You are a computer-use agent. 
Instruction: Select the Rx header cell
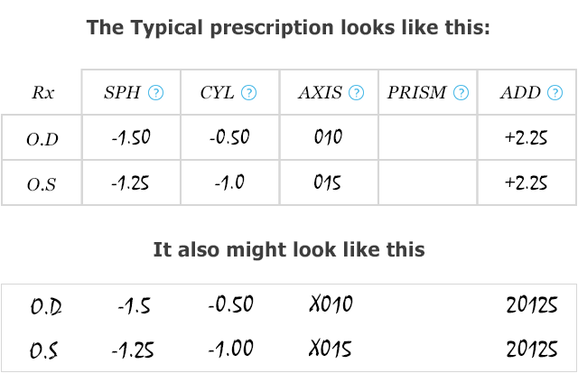(43, 92)
